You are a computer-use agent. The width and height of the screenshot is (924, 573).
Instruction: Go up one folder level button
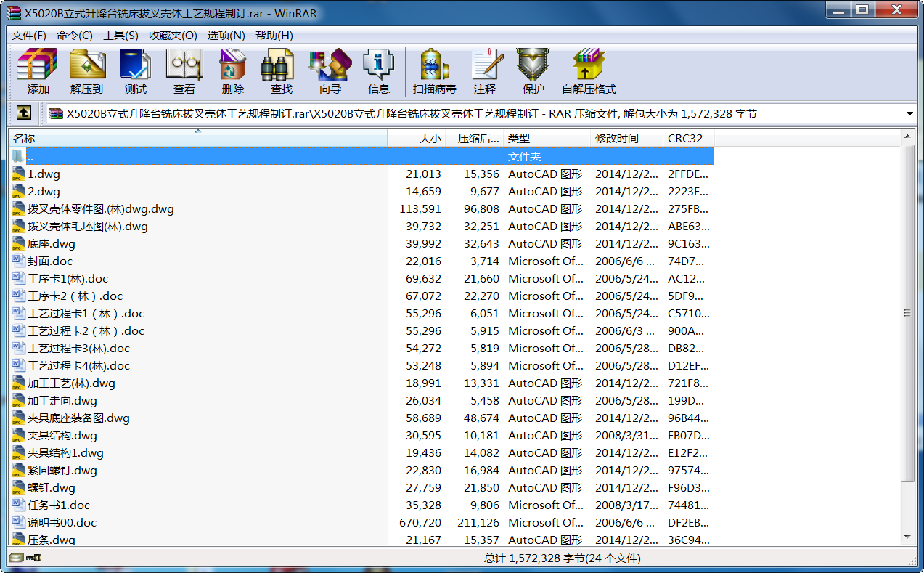coord(23,113)
